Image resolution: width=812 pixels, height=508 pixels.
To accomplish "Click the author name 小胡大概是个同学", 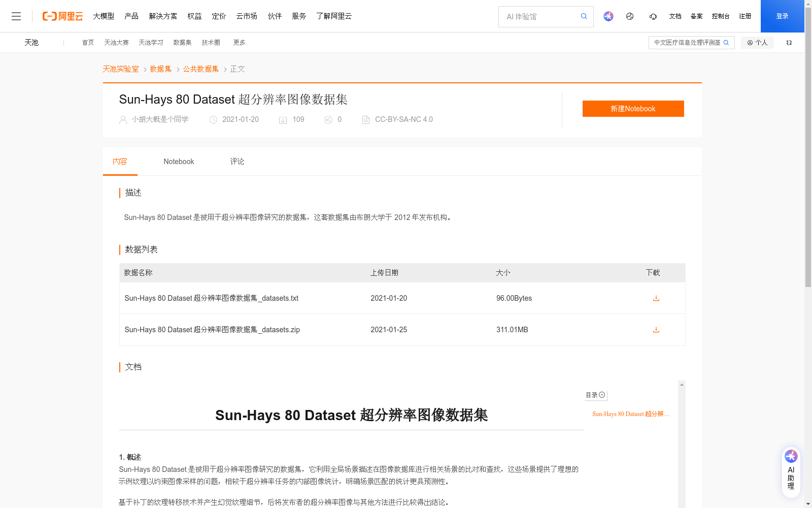I will tap(160, 119).
